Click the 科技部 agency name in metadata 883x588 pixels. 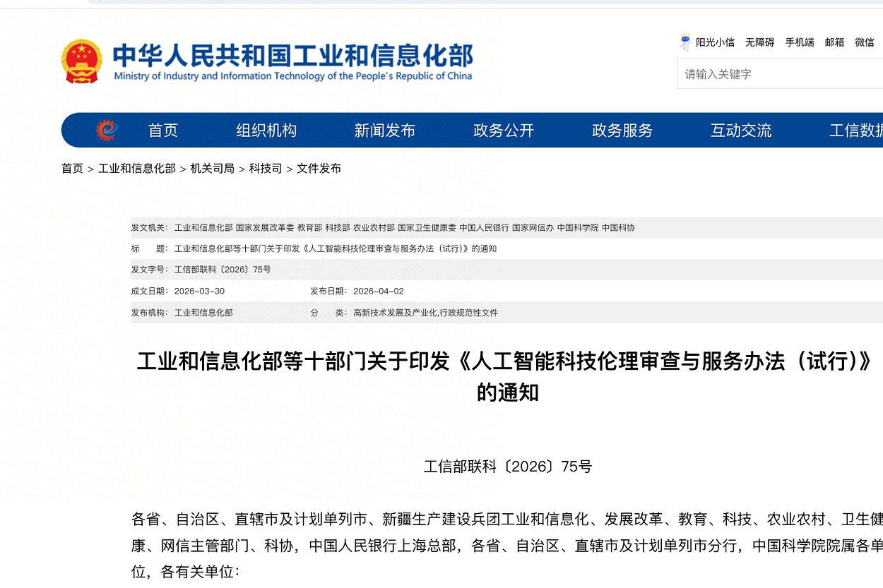tap(338, 228)
